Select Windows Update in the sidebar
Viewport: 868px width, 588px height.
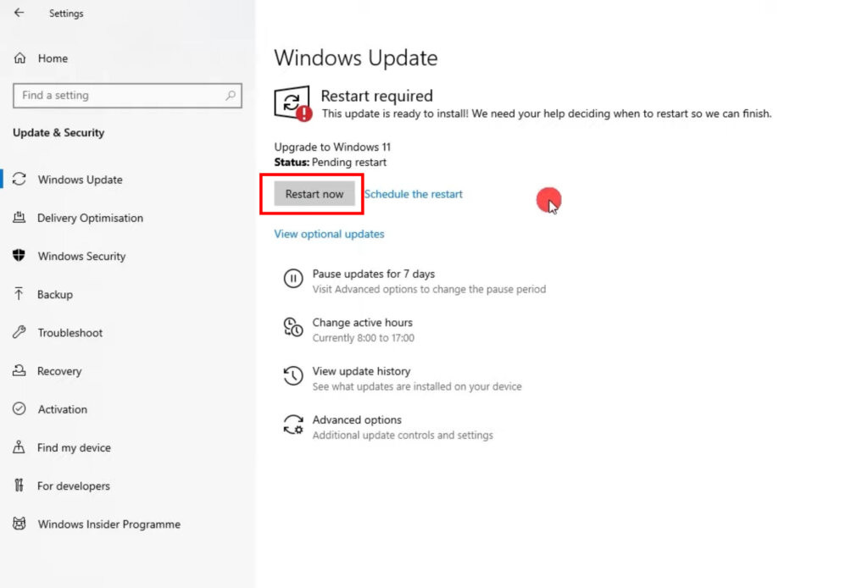[x=80, y=180]
